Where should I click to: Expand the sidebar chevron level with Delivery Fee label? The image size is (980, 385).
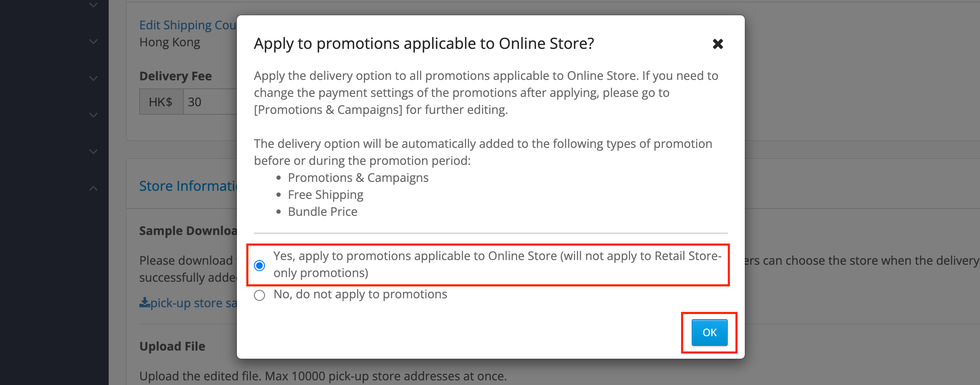pyautogui.click(x=93, y=78)
